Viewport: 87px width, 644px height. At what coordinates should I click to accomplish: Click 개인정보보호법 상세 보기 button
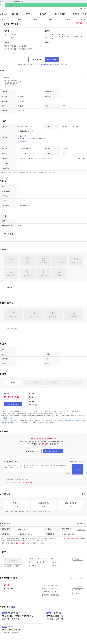click(33, 451)
